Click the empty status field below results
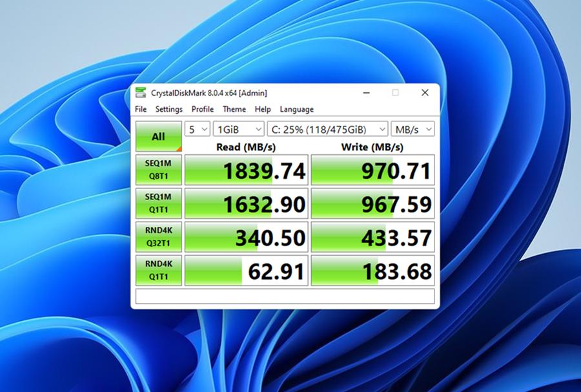The height and width of the screenshot is (392, 581). tap(284, 296)
